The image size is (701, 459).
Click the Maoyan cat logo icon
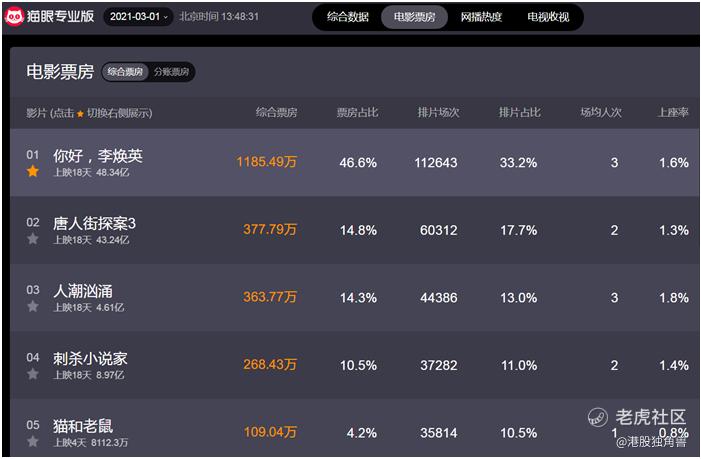13,17
